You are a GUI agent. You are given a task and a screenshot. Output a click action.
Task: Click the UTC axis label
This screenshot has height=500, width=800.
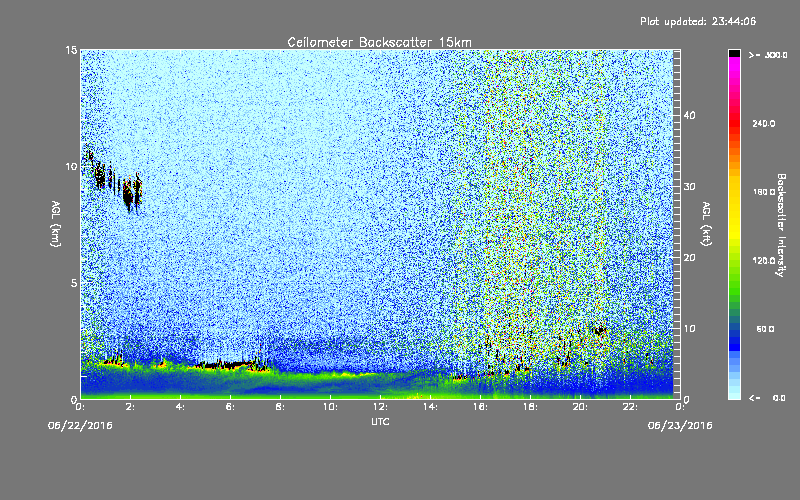[380, 422]
